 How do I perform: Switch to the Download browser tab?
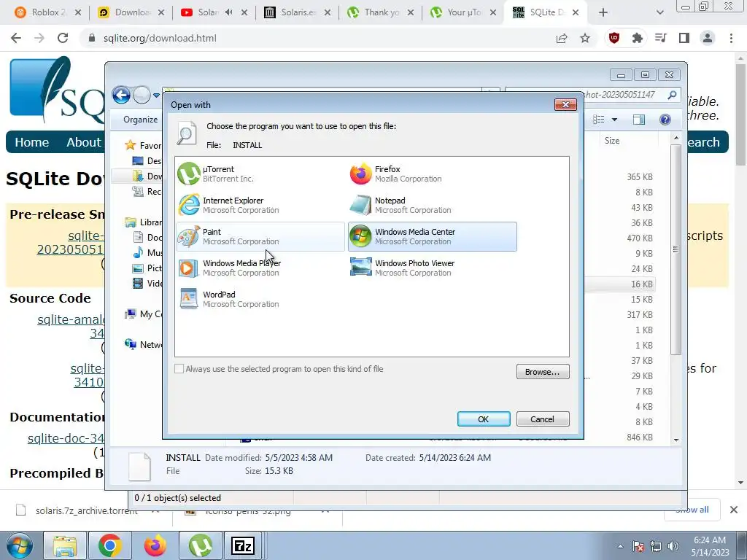[x=131, y=12]
